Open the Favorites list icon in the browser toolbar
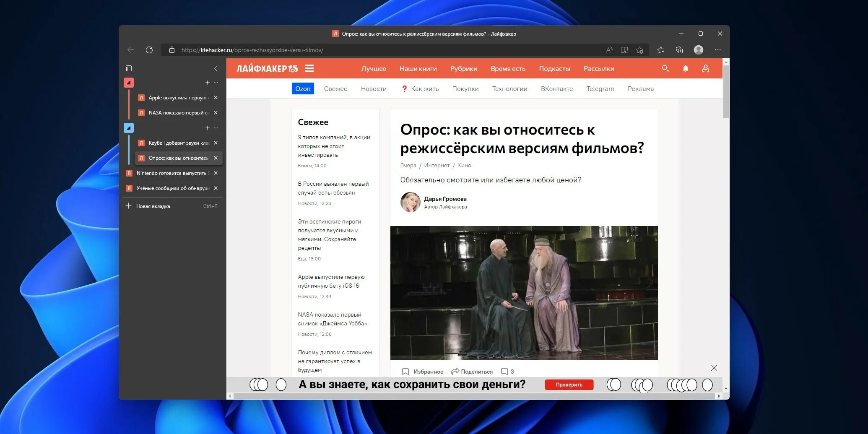868x434 pixels. 661,50
